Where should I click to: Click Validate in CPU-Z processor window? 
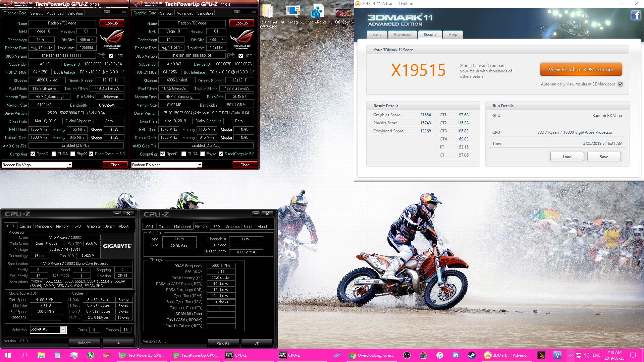[84, 343]
